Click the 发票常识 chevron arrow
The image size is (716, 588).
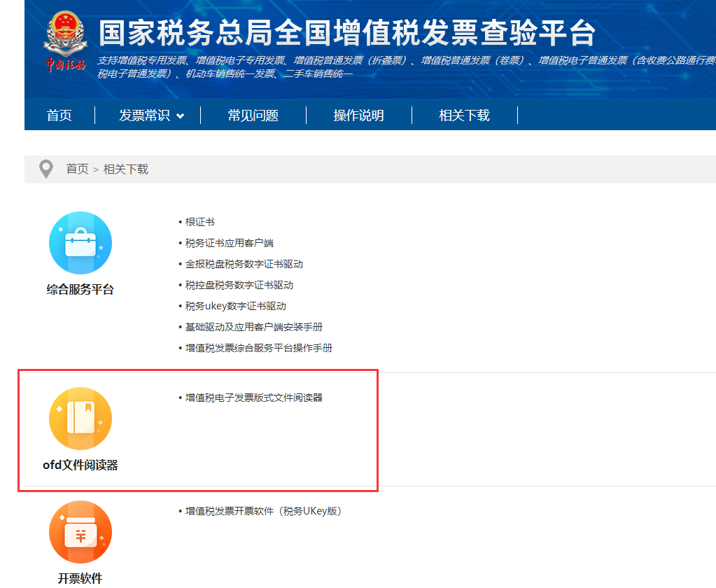[x=180, y=115]
